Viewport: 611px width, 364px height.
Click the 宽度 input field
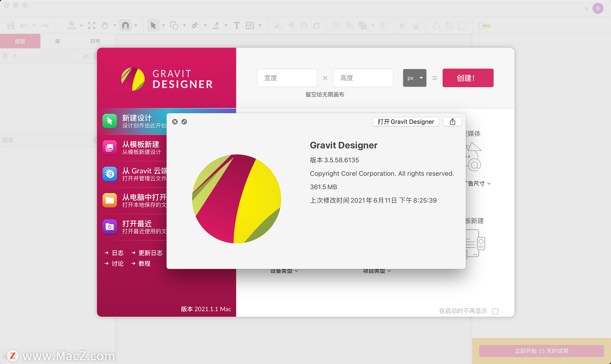tap(287, 78)
